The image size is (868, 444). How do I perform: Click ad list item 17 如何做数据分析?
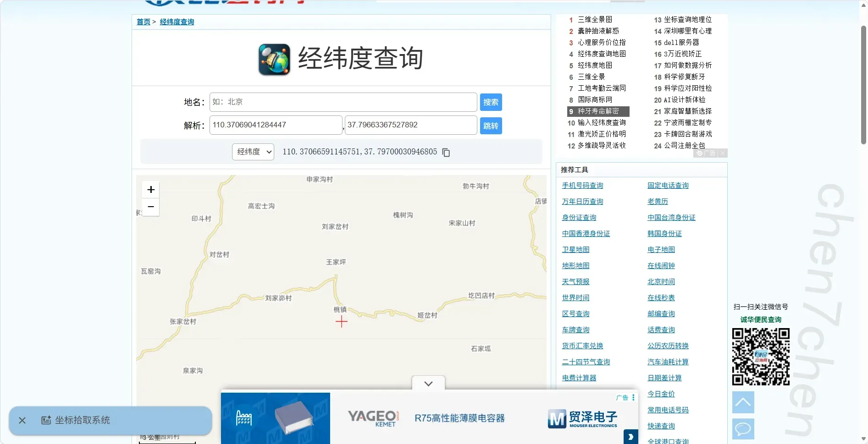[688, 66]
